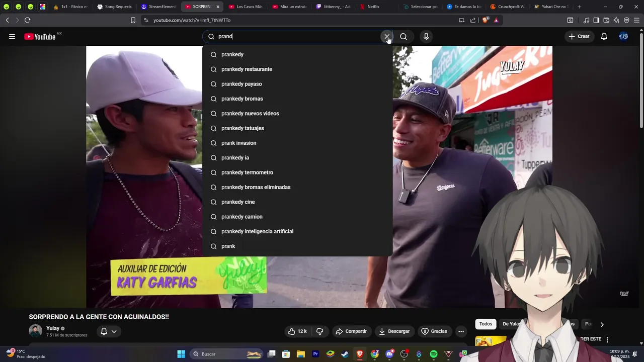
Task: Clear the search box text
Action: pyautogui.click(x=386, y=37)
